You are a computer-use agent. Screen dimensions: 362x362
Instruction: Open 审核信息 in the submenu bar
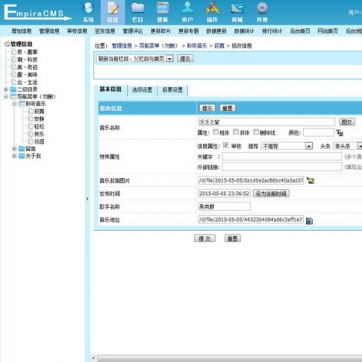click(x=77, y=31)
